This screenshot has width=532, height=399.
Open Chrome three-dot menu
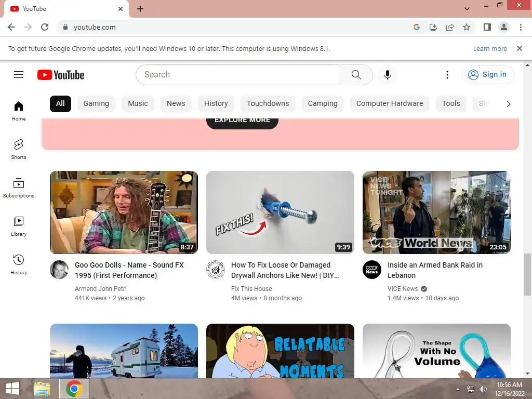click(521, 27)
